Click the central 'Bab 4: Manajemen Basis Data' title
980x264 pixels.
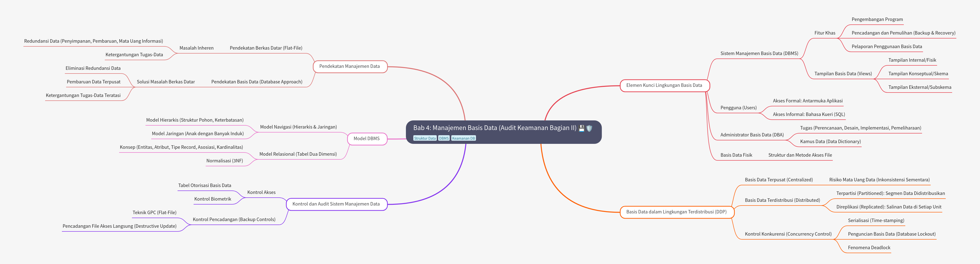click(x=495, y=128)
